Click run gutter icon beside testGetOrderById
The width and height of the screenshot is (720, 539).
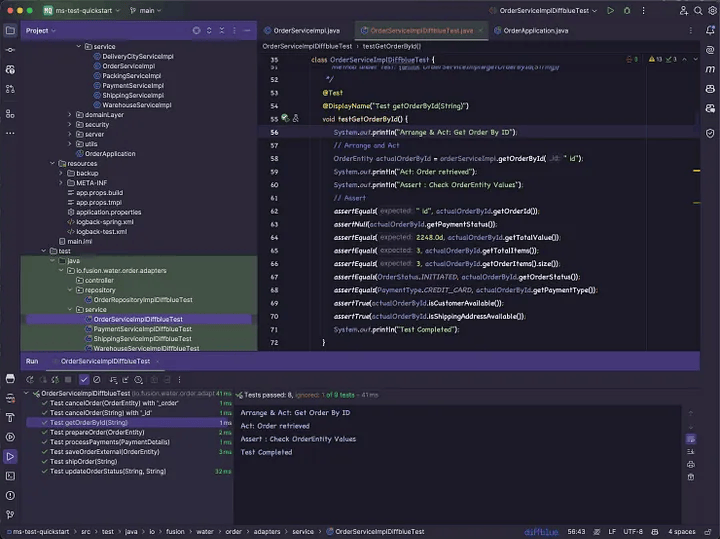click(285, 119)
